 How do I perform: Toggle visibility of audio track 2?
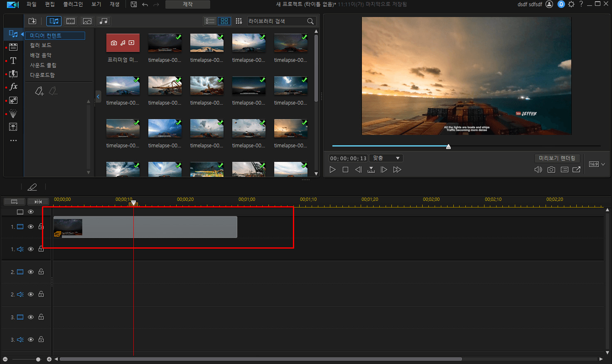[x=31, y=294]
